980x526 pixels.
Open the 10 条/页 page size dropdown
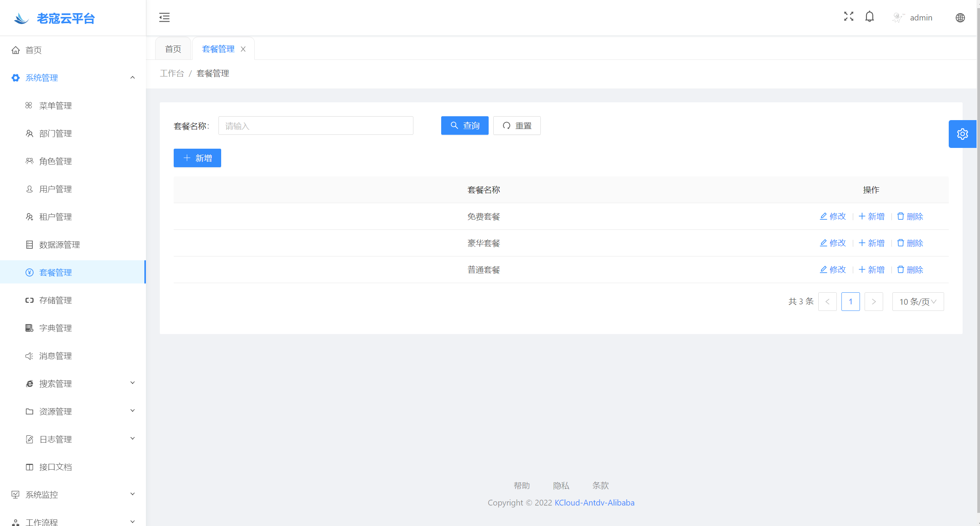(x=917, y=302)
